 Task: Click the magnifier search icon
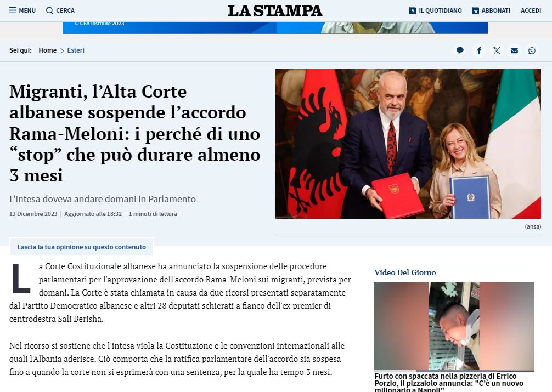point(49,10)
